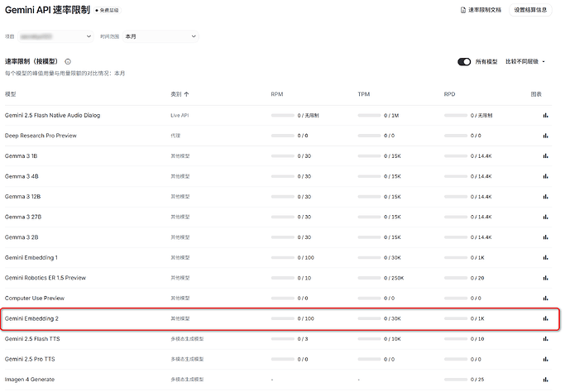Open chart icon for Gemini 2.5 Flash TTS
This screenshot has height=392, width=570.
click(x=545, y=339)
